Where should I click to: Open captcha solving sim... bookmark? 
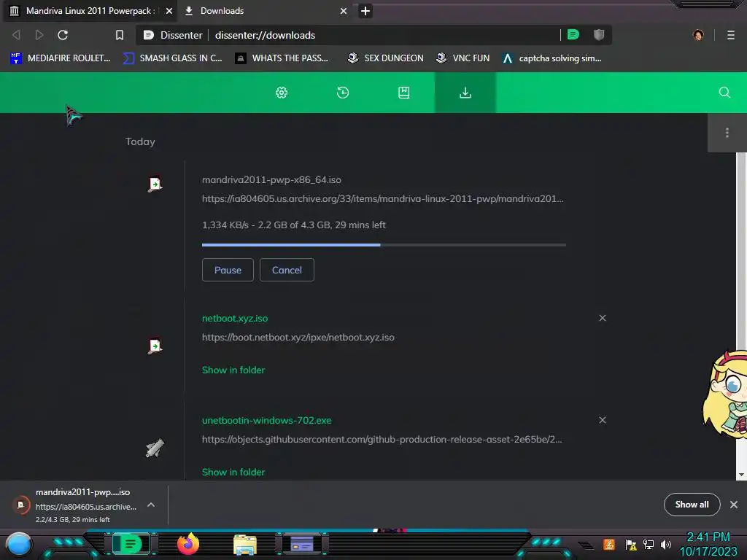pos(553,58)
